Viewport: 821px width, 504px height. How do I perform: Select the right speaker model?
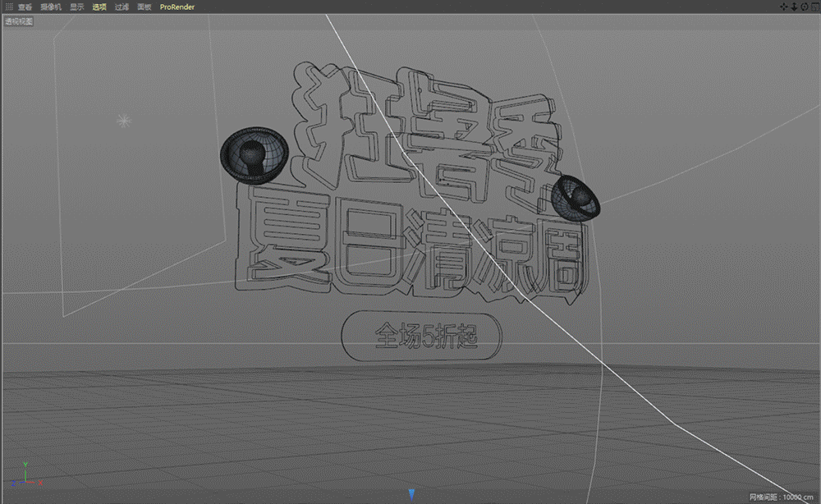click(x=576, y=198)
